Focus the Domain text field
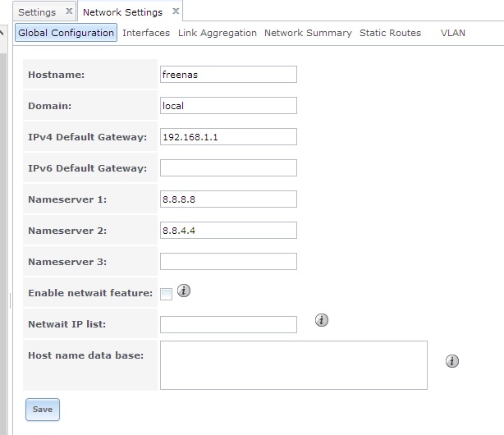 point(228,106)
